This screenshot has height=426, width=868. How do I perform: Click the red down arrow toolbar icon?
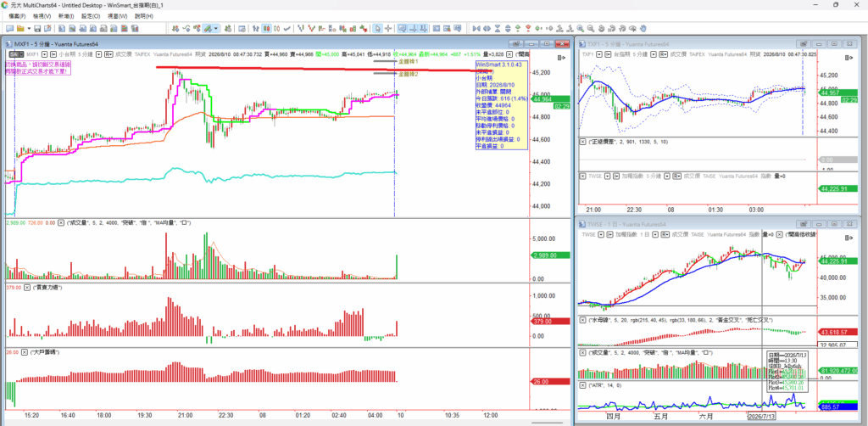coord(528,28)
